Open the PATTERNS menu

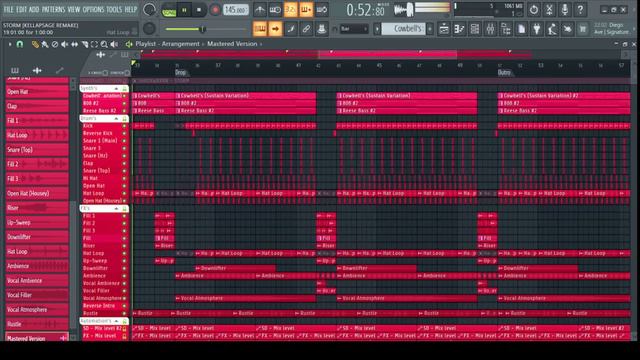point(53,9)
